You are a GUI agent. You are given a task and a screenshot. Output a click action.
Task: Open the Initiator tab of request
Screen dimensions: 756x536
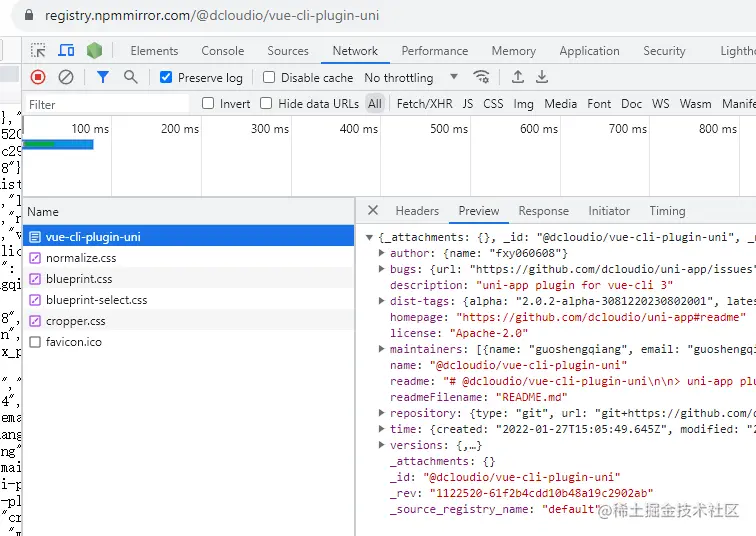click(609, 211)
